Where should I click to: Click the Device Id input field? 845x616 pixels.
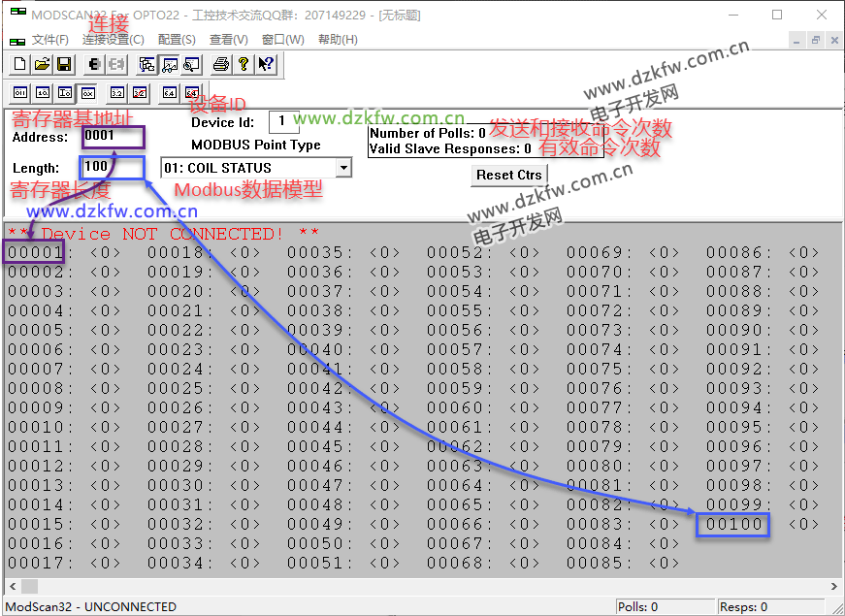click(283, 122)
